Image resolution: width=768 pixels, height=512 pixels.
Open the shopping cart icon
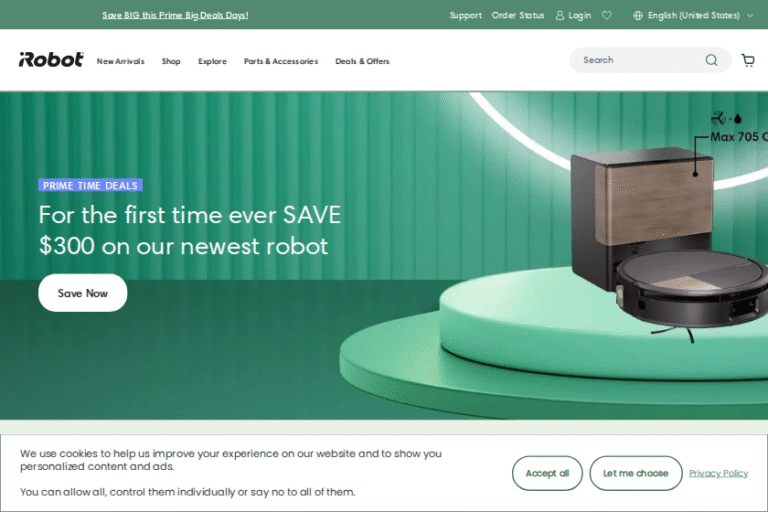point(747,60)
